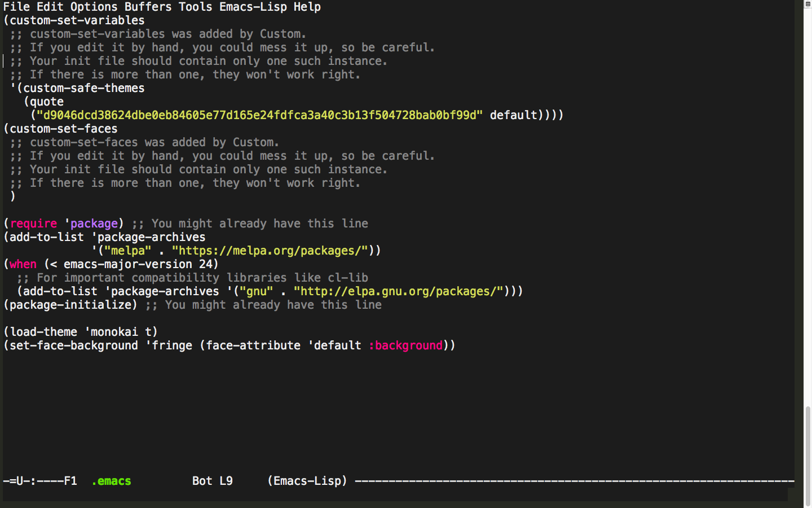Click the melpa.org packages URL string
The height and width of the screenshot is (508, 812).
(x=270, y=251)
